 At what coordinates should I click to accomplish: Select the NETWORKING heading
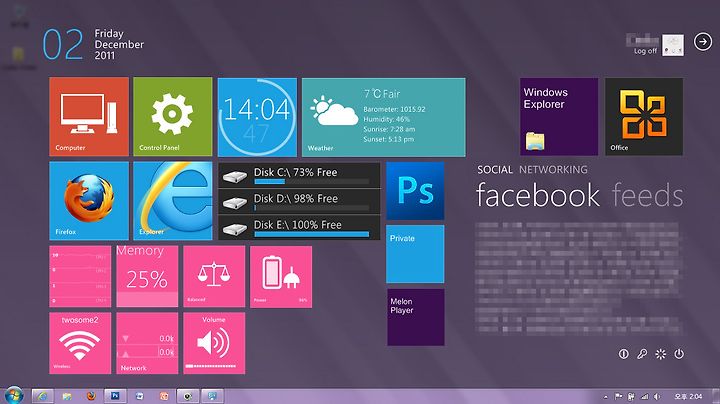tap(553, 170)
